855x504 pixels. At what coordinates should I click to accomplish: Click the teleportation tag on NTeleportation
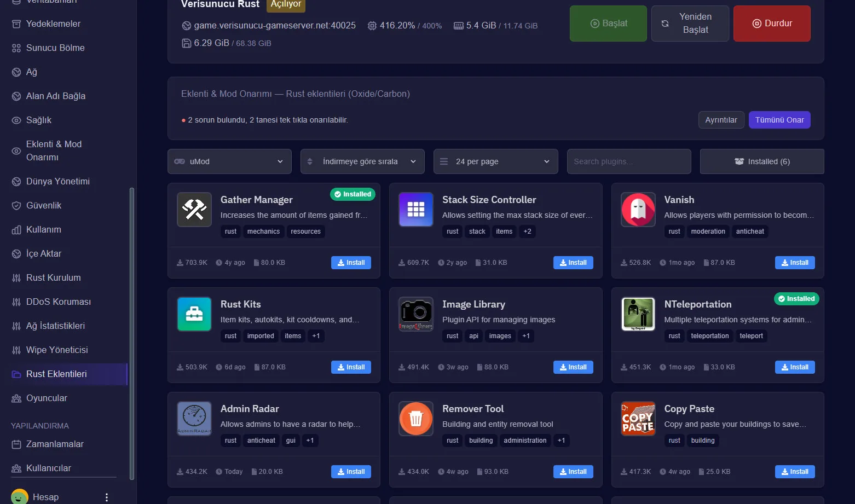pyautogui.click(x=709, y=336)
